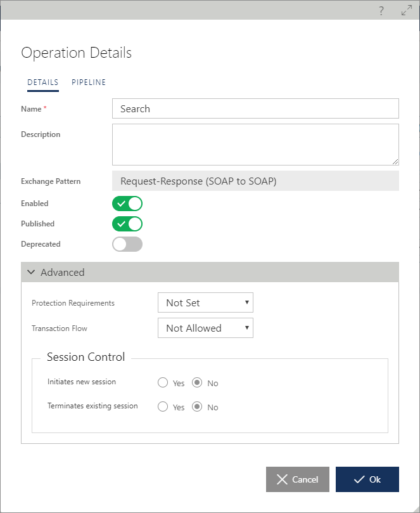Select Yes for Terminates existing session
Image resolution: width=420 pixels, height=513 pixels.
(163, 406)
